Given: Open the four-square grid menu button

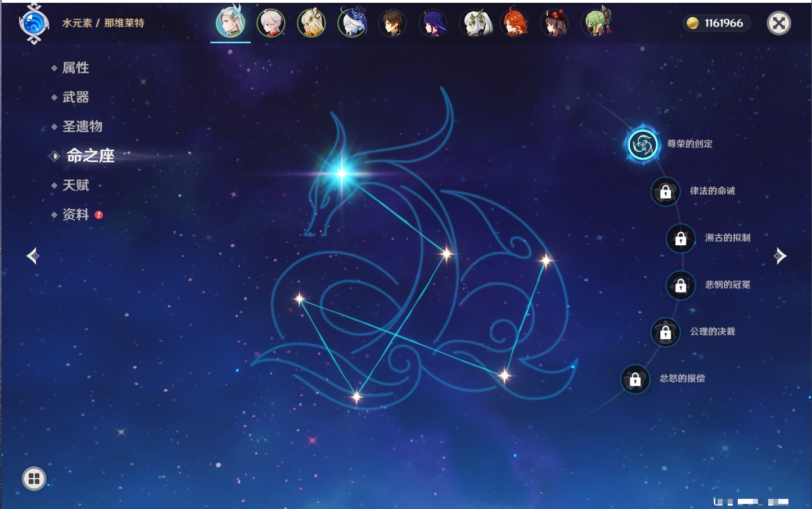Looking at the screenshot, I should coord(34,479).
